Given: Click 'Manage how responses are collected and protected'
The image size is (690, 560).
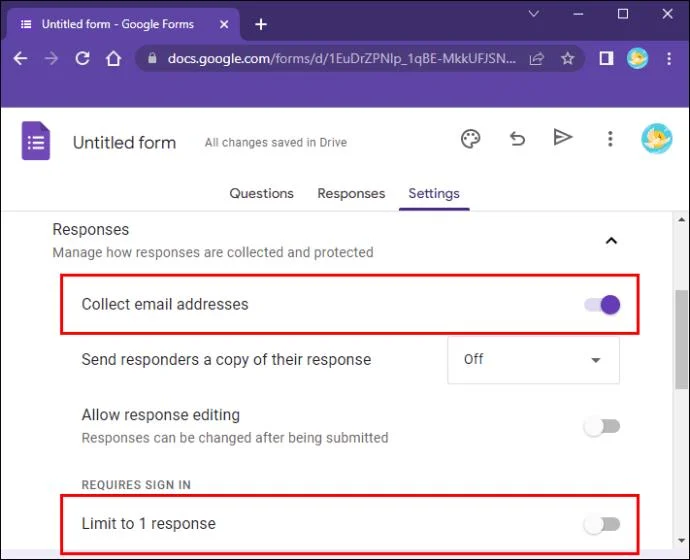Looking at the screenshot, I should pyautogui.click(x=213, y=253).
